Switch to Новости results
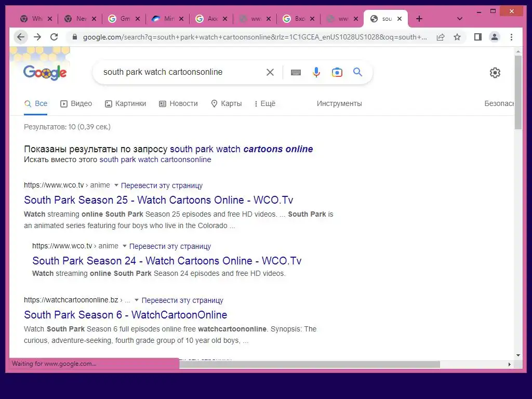The image size is (532, 399). 179,104
